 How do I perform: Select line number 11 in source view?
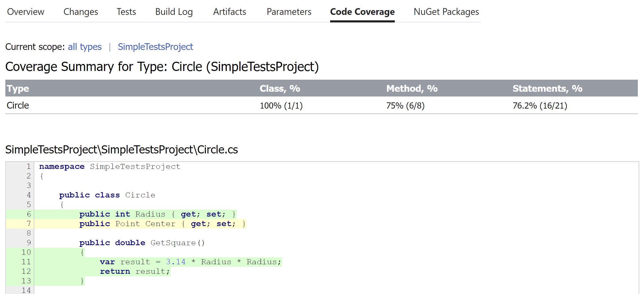[x=26, y=262]
